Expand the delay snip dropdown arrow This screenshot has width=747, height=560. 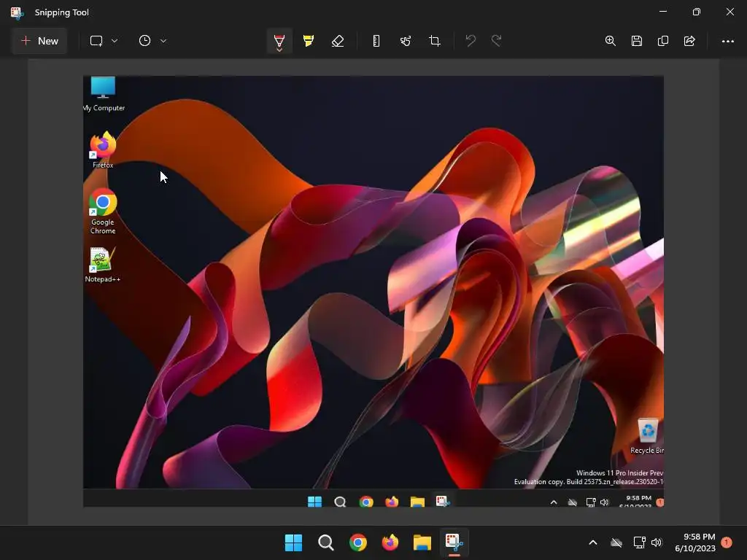point(163,41)
